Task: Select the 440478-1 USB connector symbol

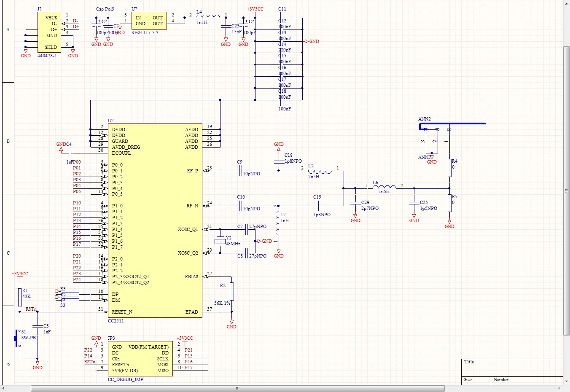Action: (49, 32)
